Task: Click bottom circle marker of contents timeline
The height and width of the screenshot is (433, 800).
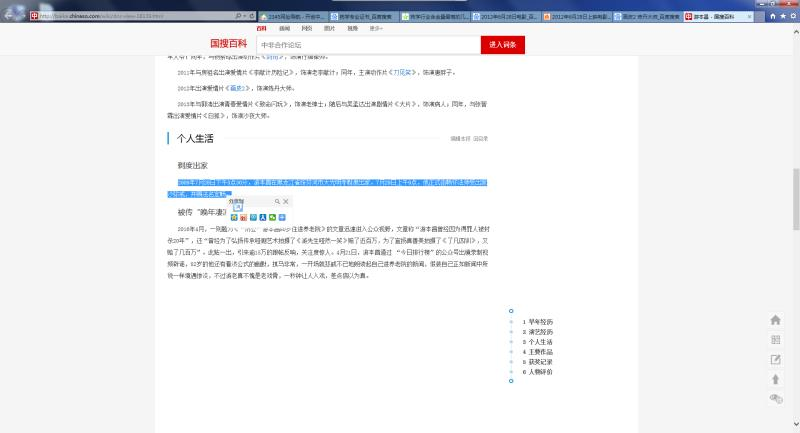Action: [x=511, y=381]
